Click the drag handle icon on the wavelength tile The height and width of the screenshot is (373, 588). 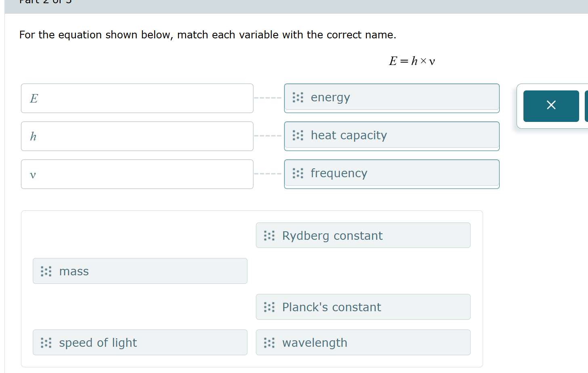(269, 342)
